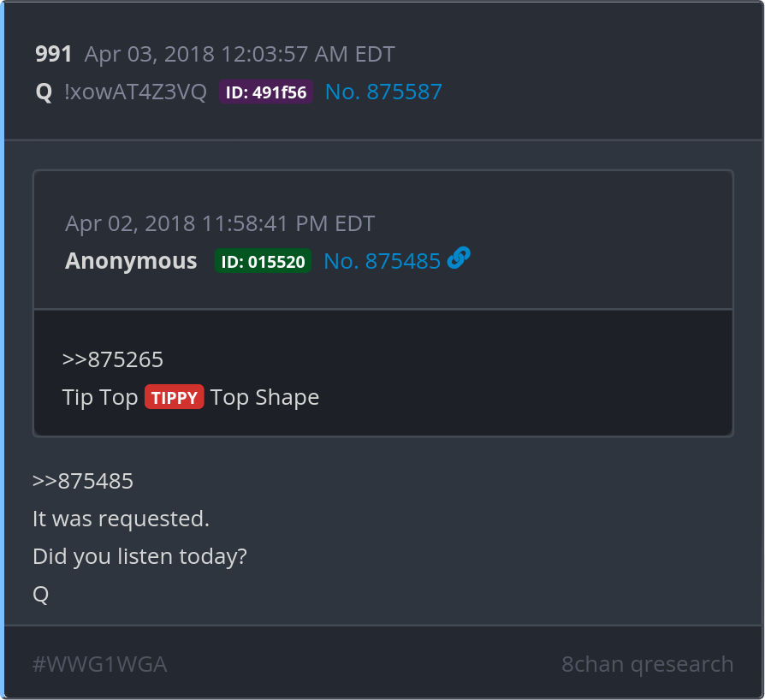Screen dimensions: 765x700
Task: Click the Q signature below the message
Action: pos(41,594)
